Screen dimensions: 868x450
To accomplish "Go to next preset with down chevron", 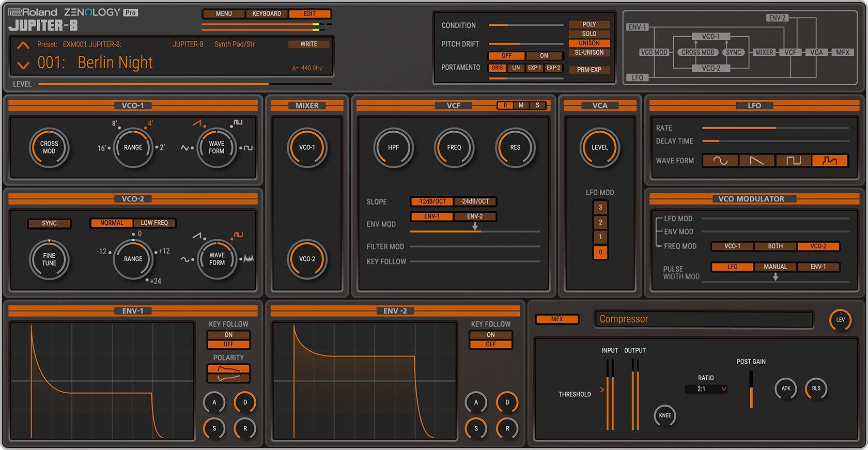I will pos(23,65).
